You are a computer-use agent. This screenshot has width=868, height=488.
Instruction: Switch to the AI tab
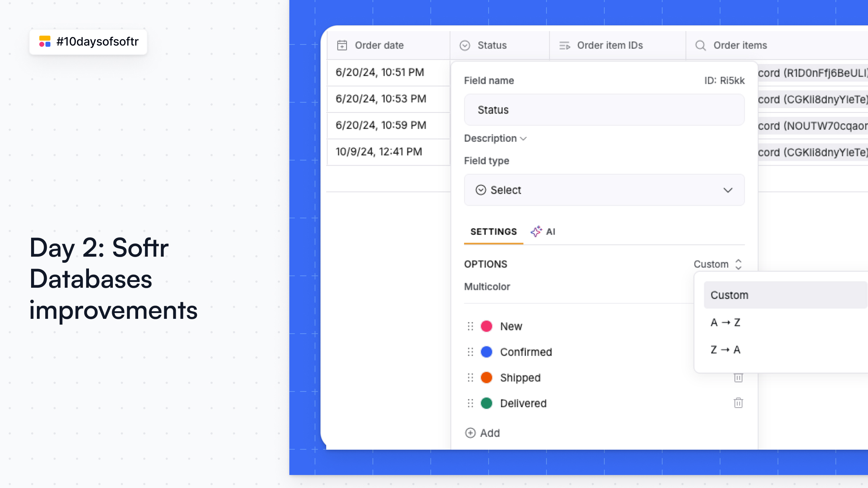pyautogui.click(x=543, y=232)
